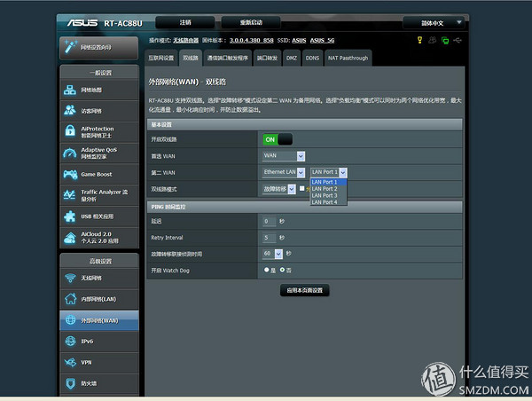
Task: Select the second selected Watch Dog radio
Action: (282, 270)
